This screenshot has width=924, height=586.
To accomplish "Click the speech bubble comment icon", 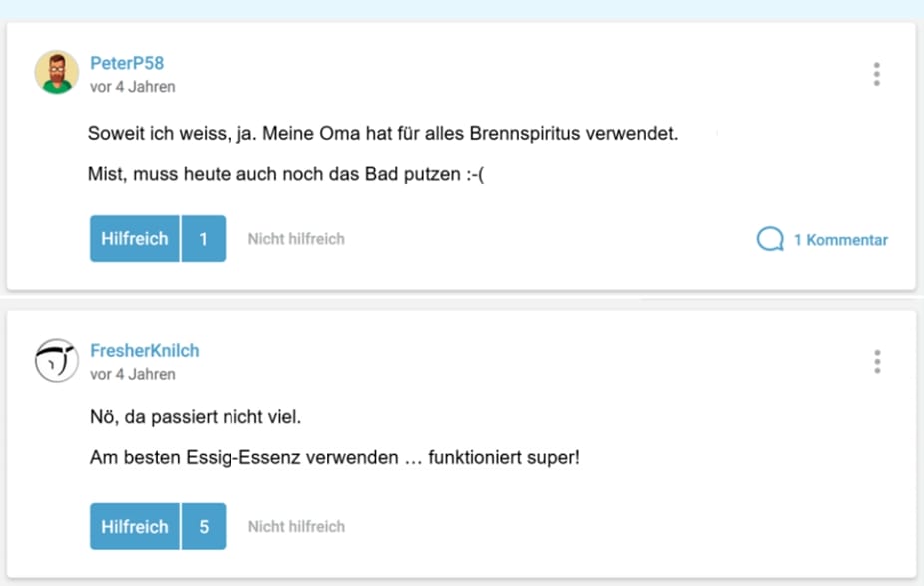I will (x=769, y=239).
